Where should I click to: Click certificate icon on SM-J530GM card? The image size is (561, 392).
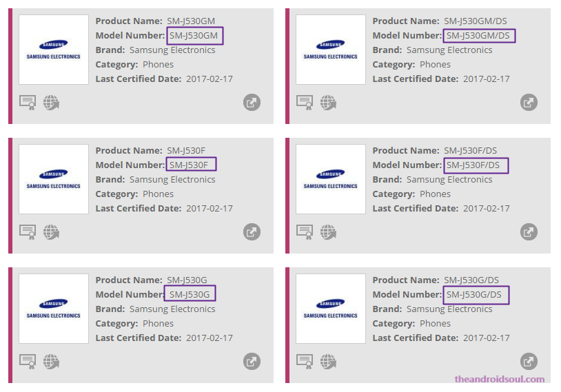[x=28, y=103]
